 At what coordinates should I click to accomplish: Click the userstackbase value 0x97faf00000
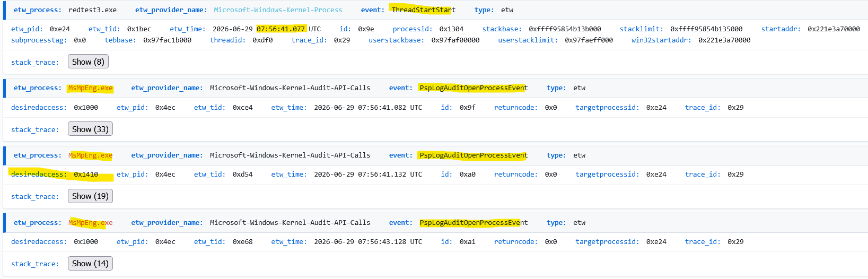[455, 40]
